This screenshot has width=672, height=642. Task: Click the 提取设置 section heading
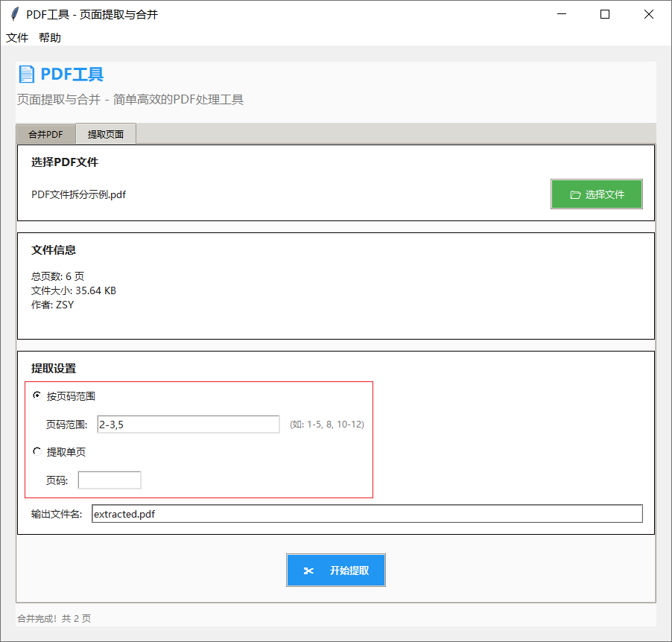(x=46, y=368)
